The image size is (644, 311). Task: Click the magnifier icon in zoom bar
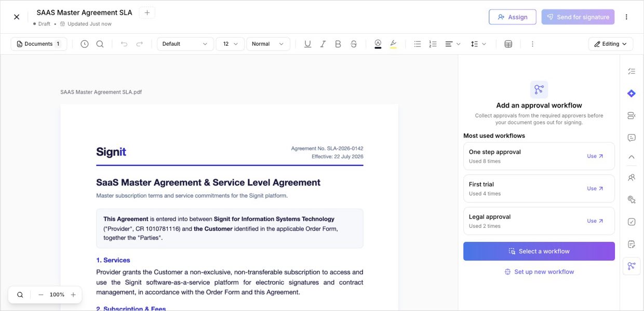tap(20, 295)
